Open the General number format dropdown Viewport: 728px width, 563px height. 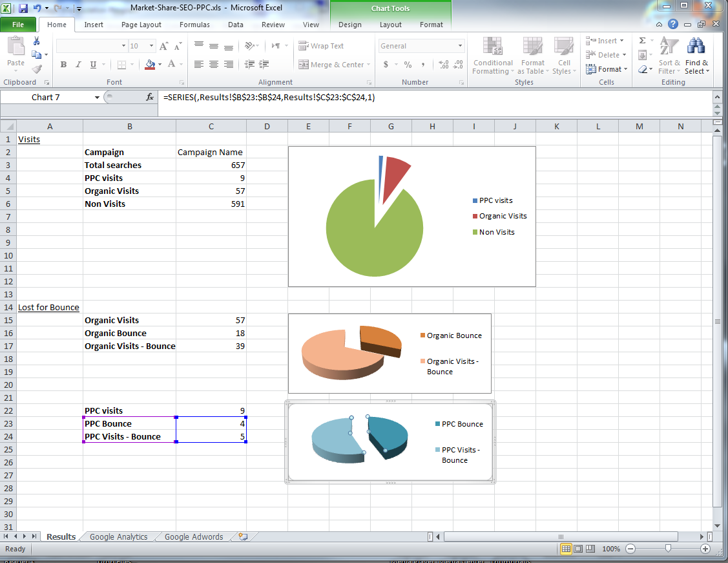(460, 46)
